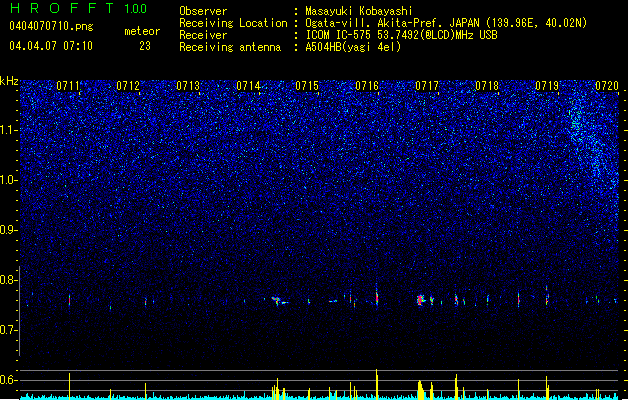Click the 0720 time marker
This screenshot has width=629, height=400.
(607, 86)
